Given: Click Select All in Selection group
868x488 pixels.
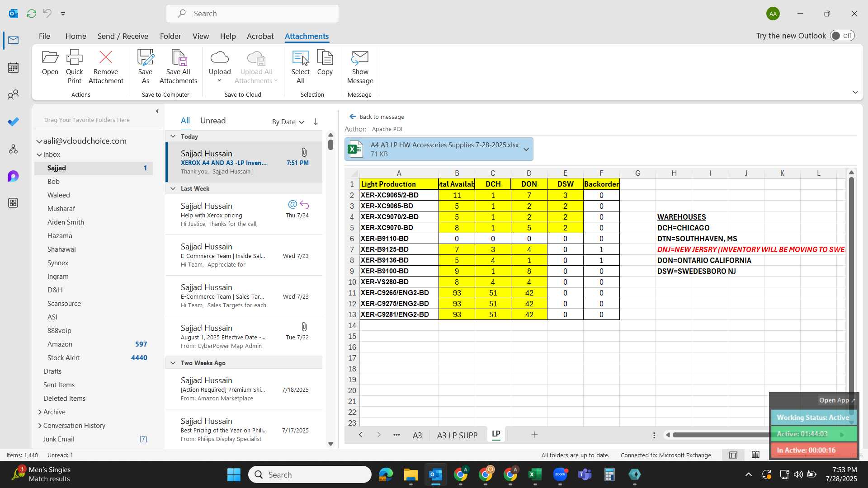Looking at the screenshot, I should click(x=300, y=67).
